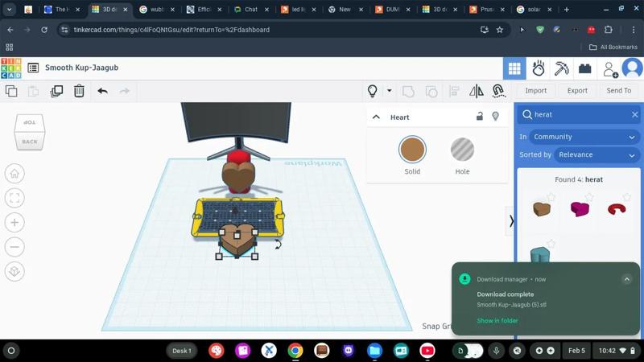Select the red curved shape thumbnail

tap(617, 209)
